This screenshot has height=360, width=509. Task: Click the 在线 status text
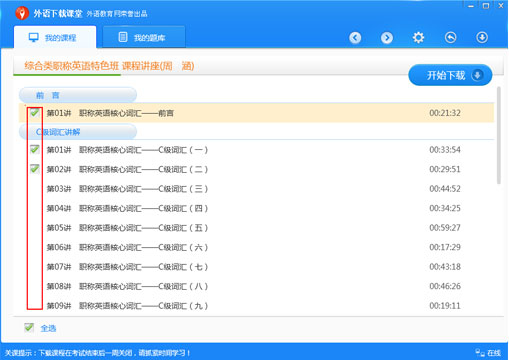click(x=494, y=353)
